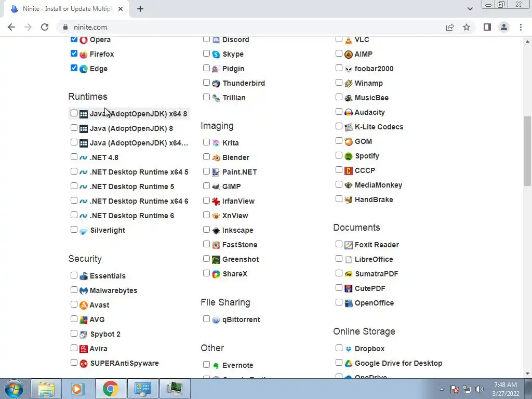Open File Explorer from taskbar
Viewport: 532px width, 399px height.
(x=46, y=389)
